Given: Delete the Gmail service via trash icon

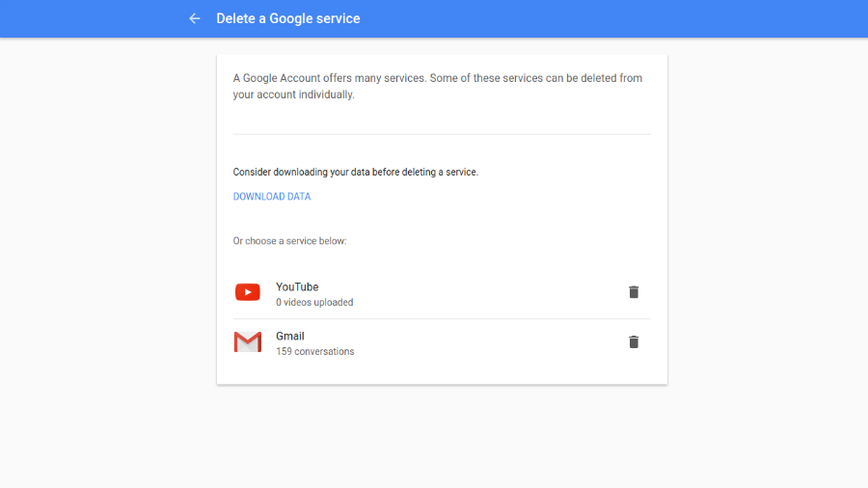Looking at the screenshot, I should tap(634, 342).
